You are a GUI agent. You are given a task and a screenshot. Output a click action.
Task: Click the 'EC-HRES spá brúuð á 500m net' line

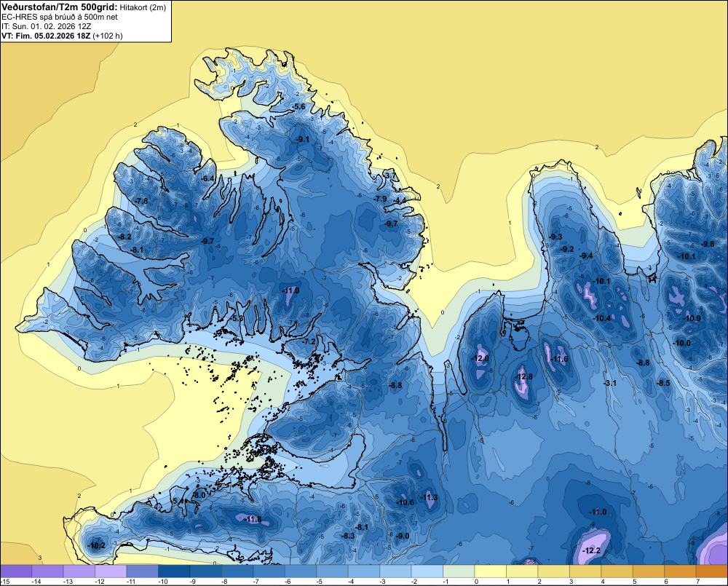coord(60,17)
